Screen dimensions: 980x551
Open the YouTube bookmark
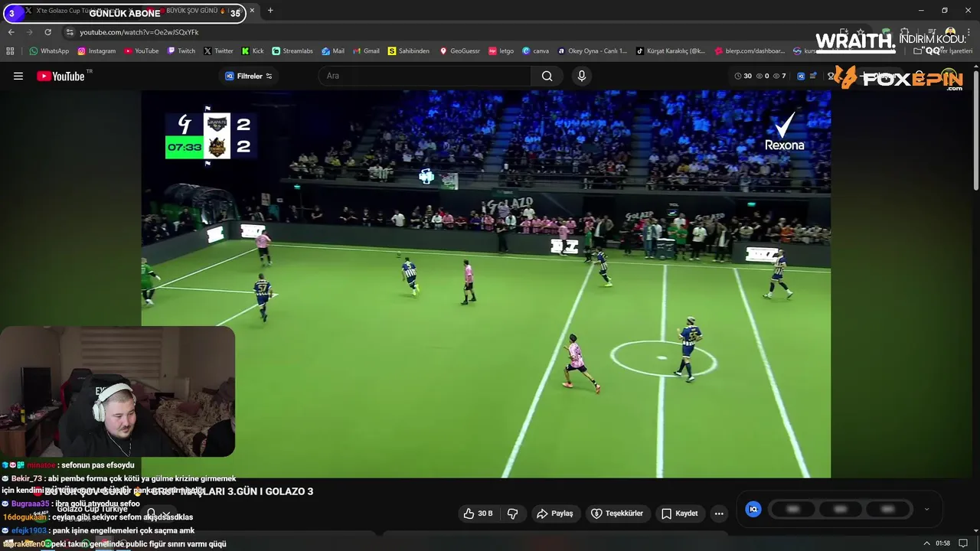pos(141,51)
